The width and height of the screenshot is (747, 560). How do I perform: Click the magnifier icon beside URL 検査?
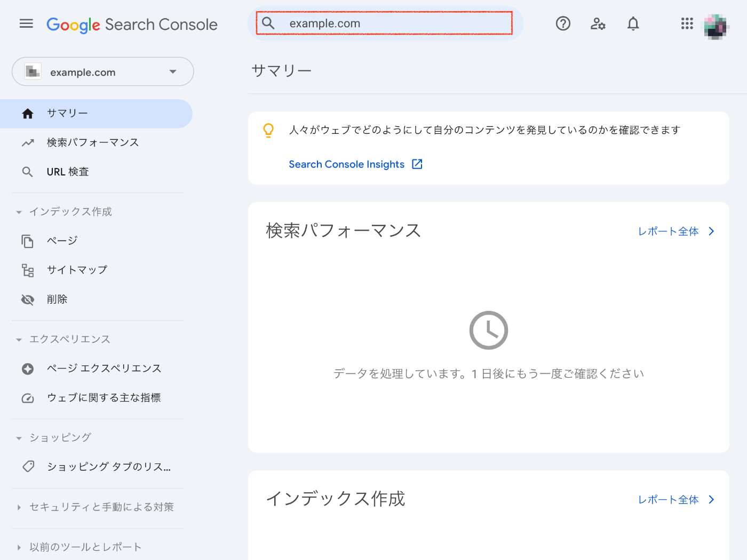pyautogui.click(x=28, y=172)
